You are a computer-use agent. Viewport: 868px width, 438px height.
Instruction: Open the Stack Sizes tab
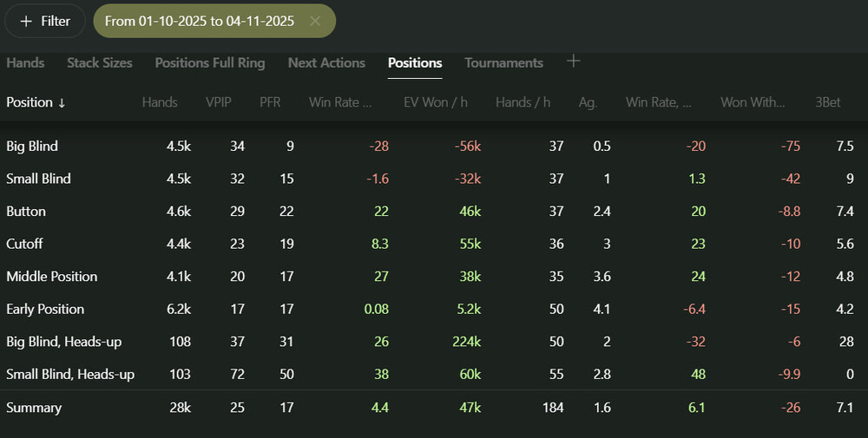[x=100, y=62]
